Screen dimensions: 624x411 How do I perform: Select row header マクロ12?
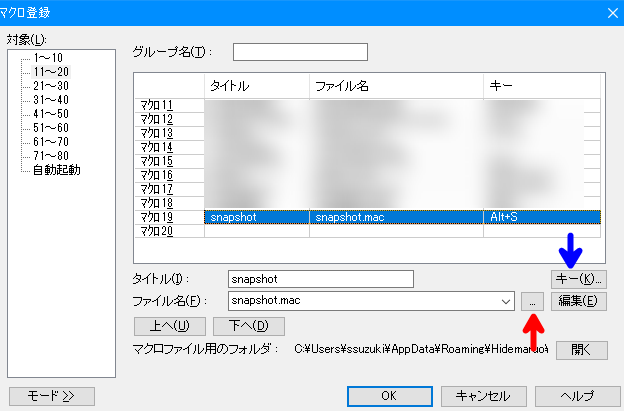pos(170,119)
